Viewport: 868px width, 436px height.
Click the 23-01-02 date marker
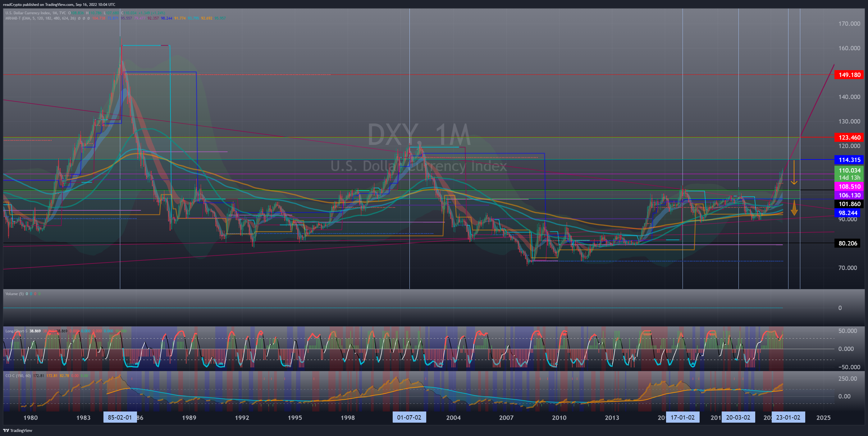(x=788, y=417)
